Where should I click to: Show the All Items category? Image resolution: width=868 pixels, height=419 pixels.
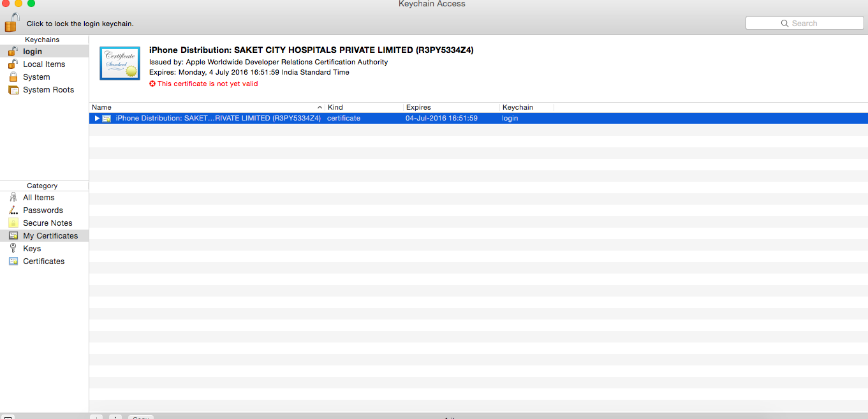click(x=44, y=198)
